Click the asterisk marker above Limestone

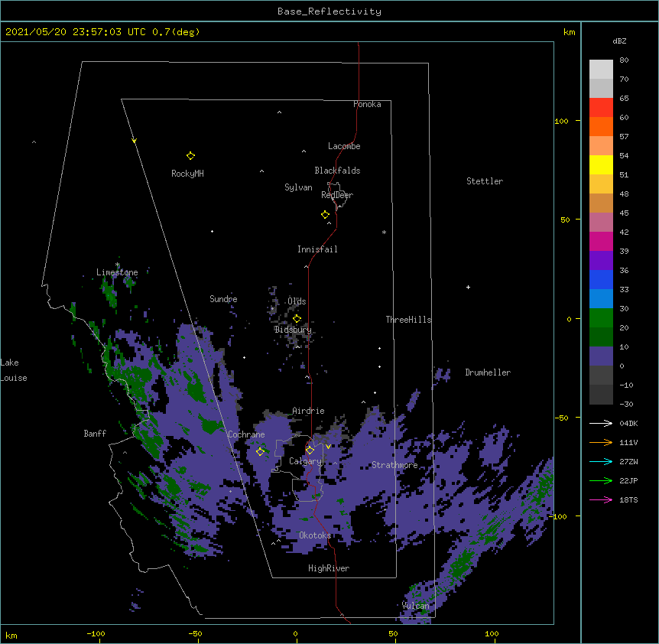[117, 265]
